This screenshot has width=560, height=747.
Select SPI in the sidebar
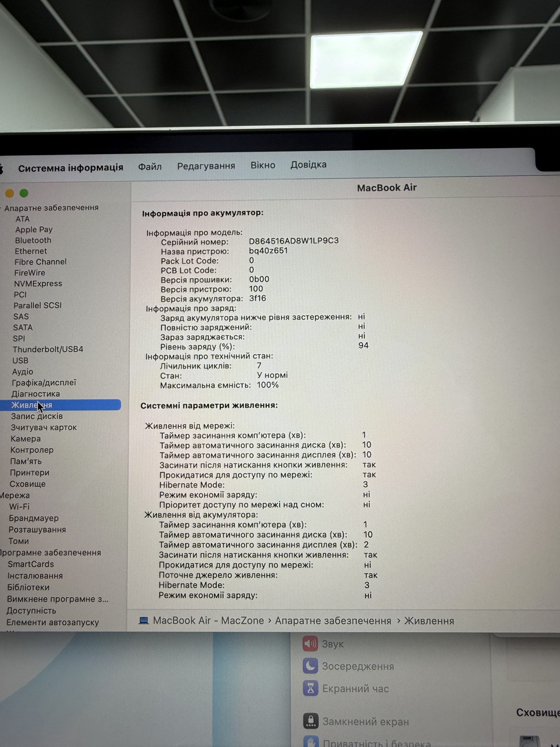coord(19,338)
